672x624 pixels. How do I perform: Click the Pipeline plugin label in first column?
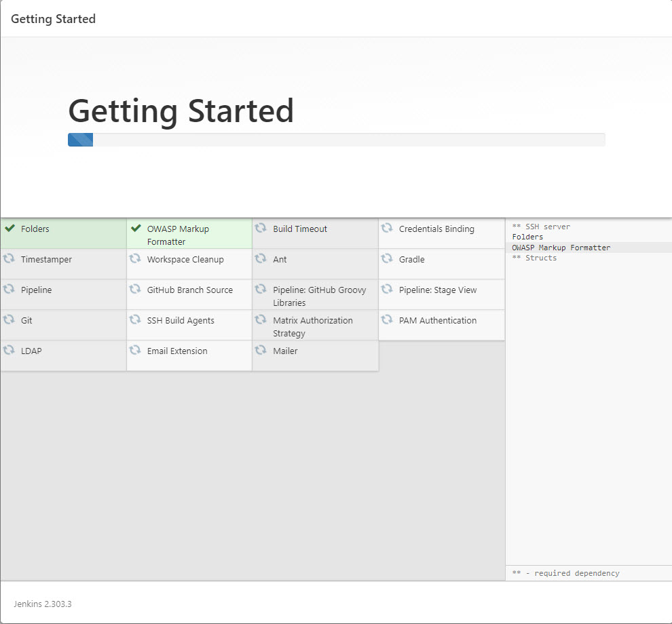click(37, 290)
